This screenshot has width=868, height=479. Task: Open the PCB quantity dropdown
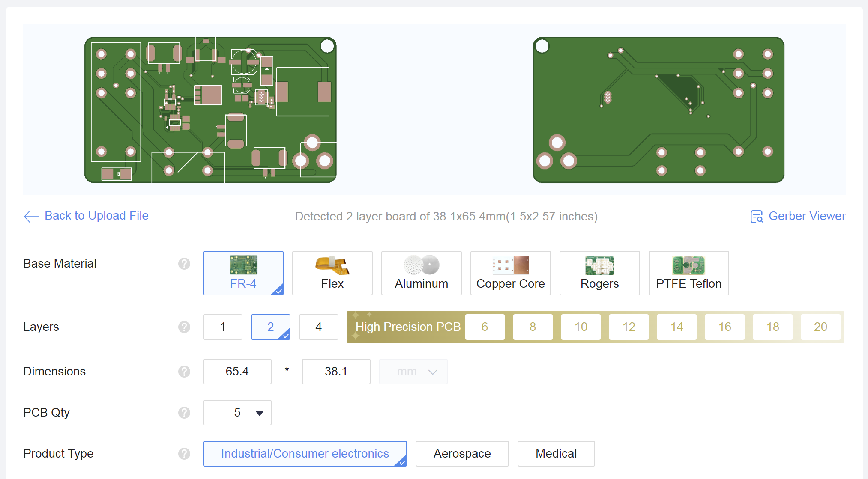[237, 413]
